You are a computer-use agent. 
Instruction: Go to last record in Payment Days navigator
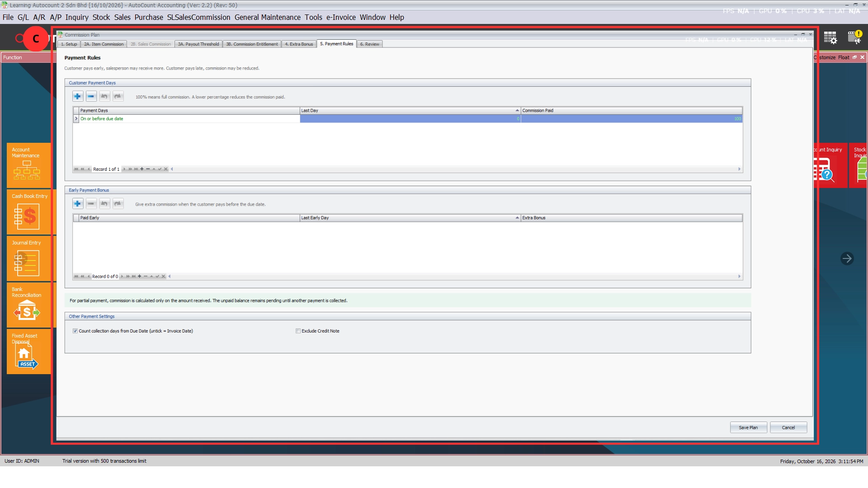click(136, 169)
